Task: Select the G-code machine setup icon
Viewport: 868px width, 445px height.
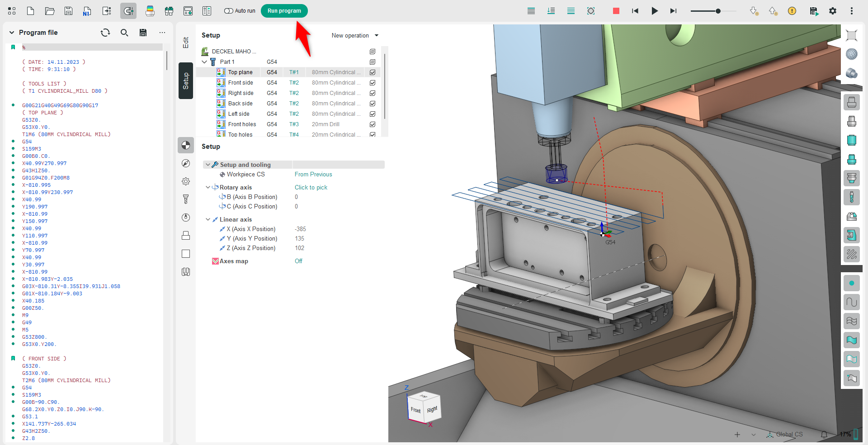Action: pyautogui.click(x=128, y=11)
